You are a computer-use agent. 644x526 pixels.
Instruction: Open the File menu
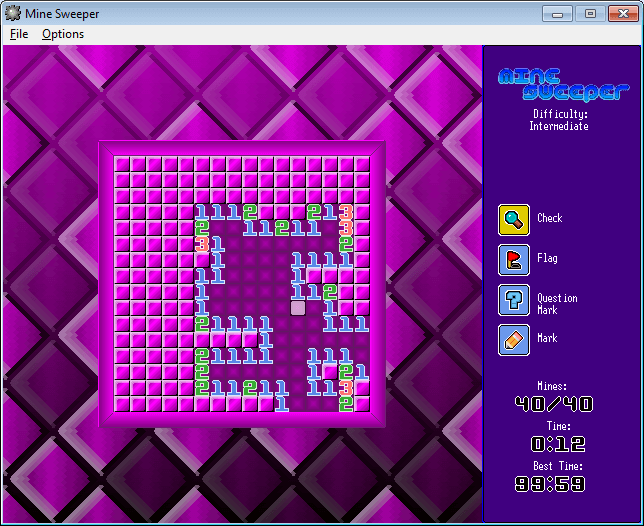[19, 34]
